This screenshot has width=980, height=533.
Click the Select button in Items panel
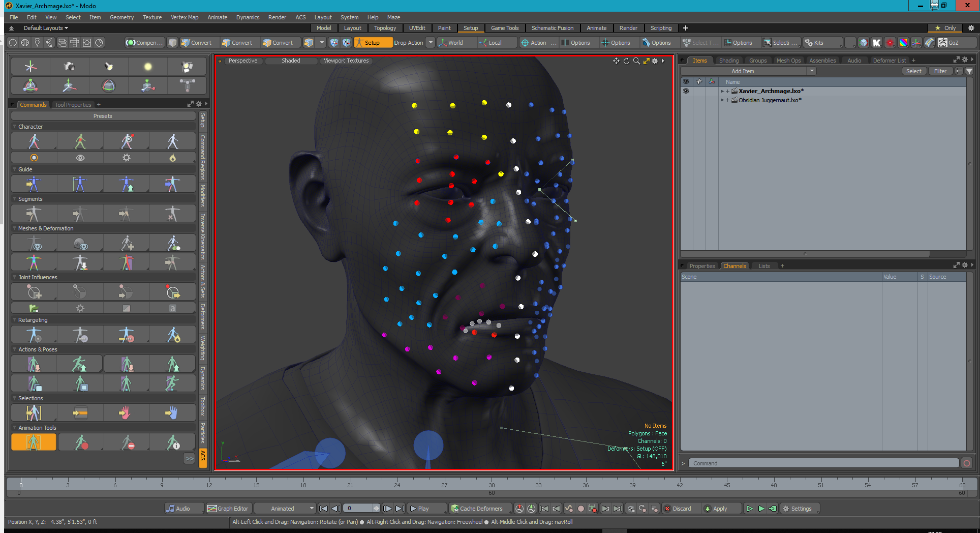pos(913,71)
